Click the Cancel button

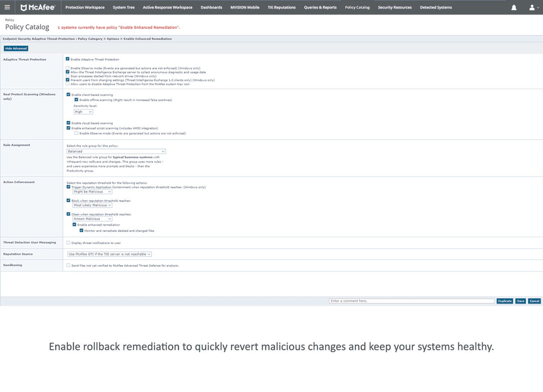534,301
